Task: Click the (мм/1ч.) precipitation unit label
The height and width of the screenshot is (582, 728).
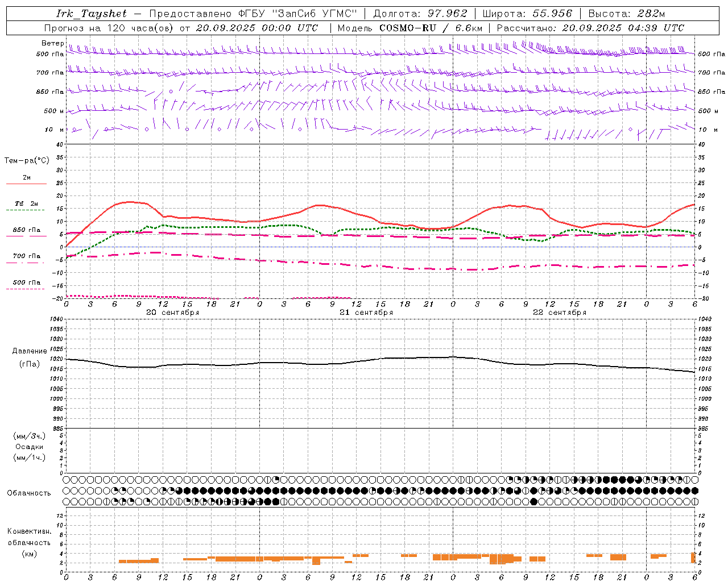Action: pos(29,458)
